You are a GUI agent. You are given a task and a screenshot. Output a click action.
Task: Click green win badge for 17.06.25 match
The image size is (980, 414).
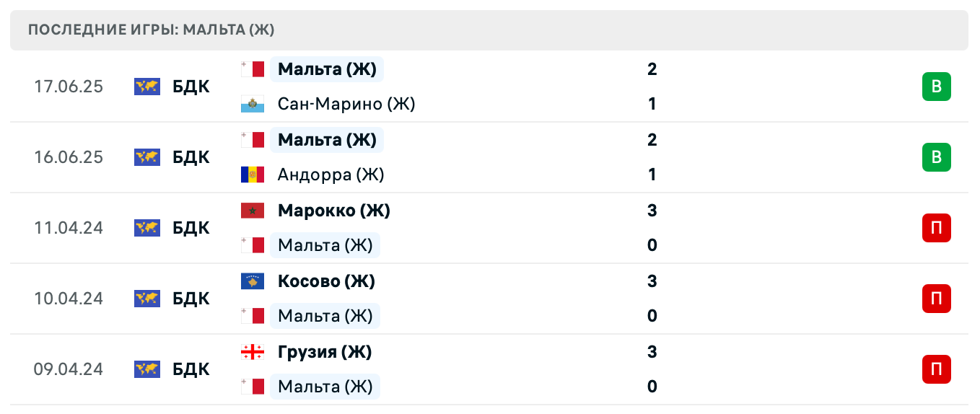(x=936, y=87)
